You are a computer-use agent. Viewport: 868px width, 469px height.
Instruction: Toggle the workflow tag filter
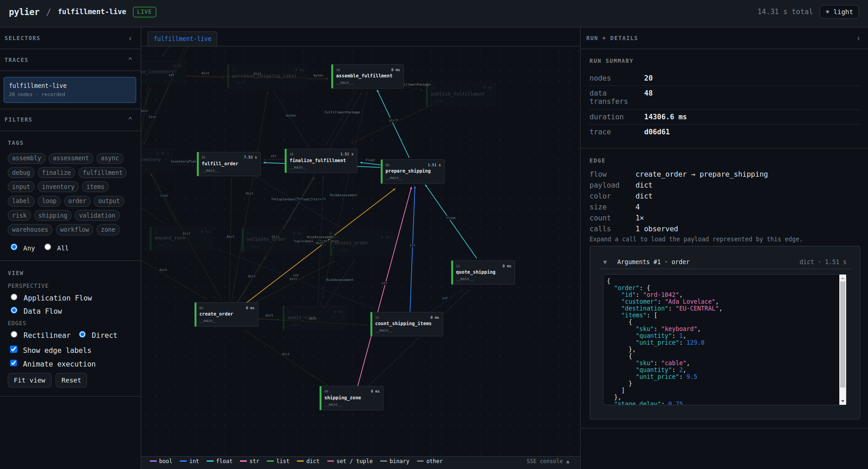click(x=75, y=229)
